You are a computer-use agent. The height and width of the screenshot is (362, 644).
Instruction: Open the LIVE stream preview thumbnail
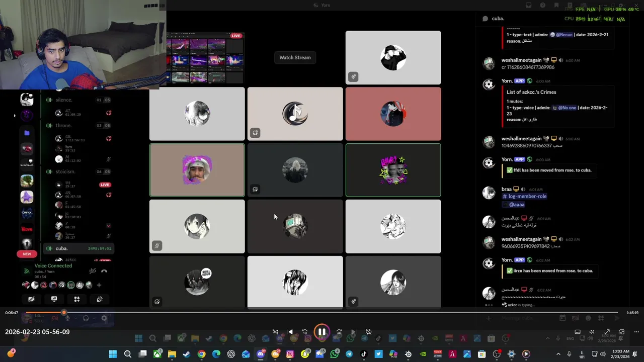click(205, 57)
